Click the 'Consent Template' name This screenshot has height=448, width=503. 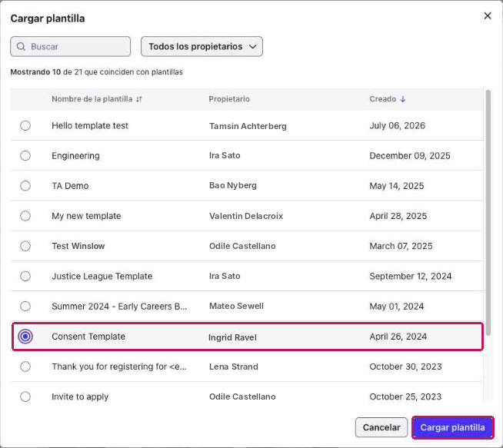88,337
